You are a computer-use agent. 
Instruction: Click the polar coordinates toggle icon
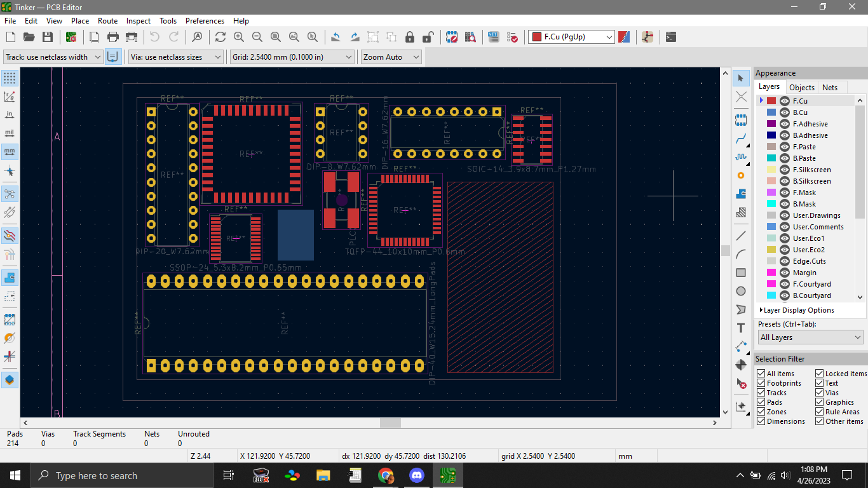click(10, 97)
